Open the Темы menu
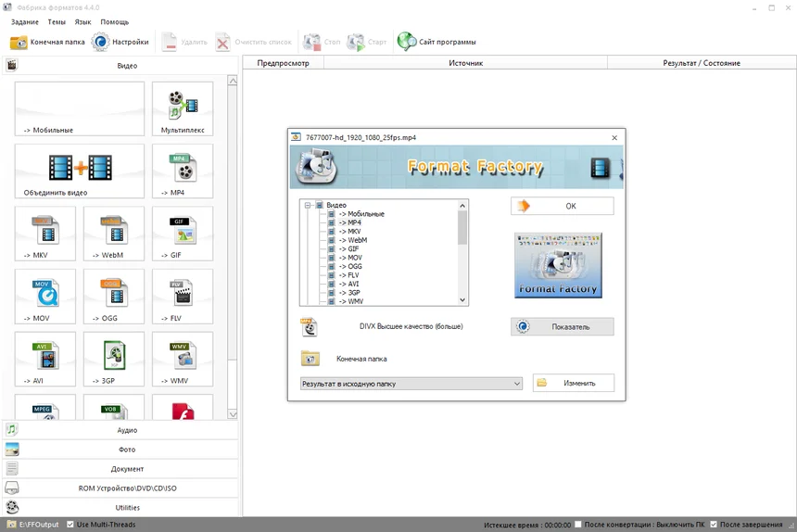797x532 pixels. [x=57, y=22]
